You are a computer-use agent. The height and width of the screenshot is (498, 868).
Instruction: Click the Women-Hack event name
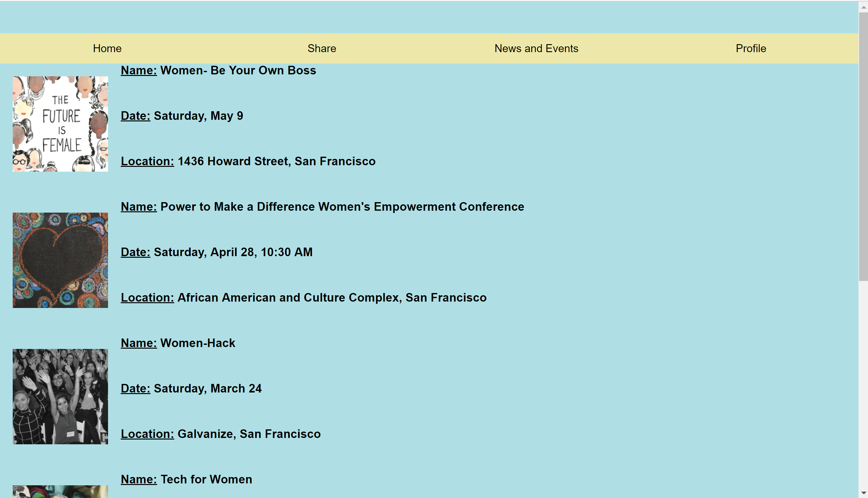tap(198, 343)
